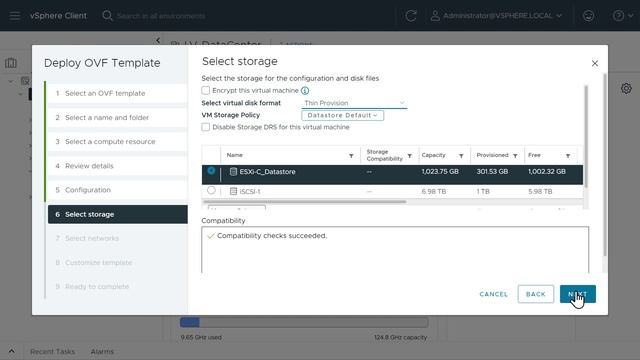Enable Encrypt this virtual machine
Image resolution: width=640 pixels, height=360 pixels.
tap(205, 90)
